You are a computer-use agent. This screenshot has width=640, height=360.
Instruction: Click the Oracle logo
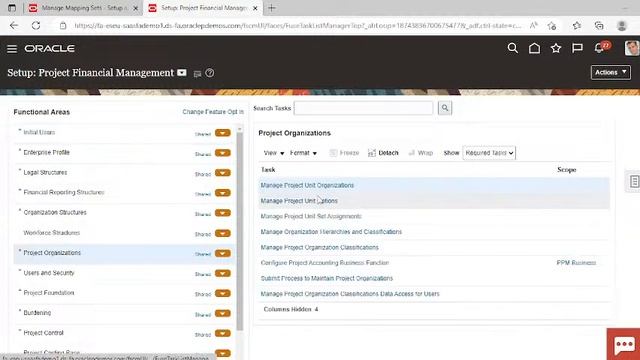[x=49, y=49]
